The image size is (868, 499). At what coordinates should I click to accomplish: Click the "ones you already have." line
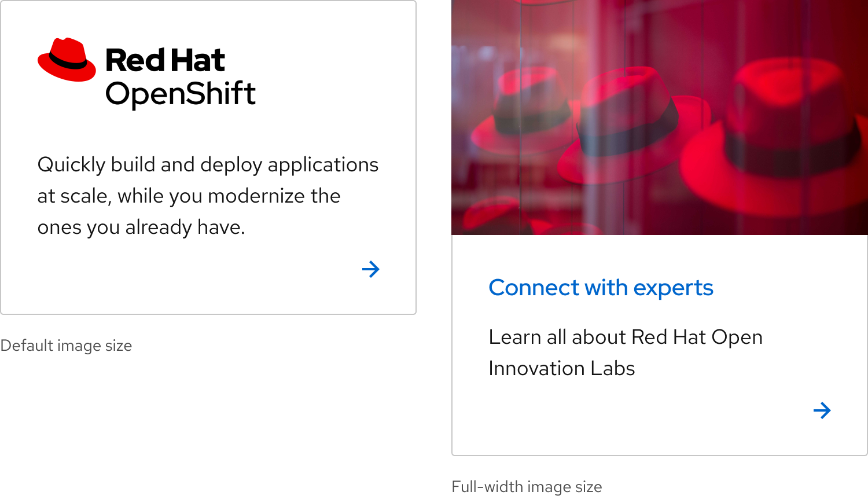(141, 228)
